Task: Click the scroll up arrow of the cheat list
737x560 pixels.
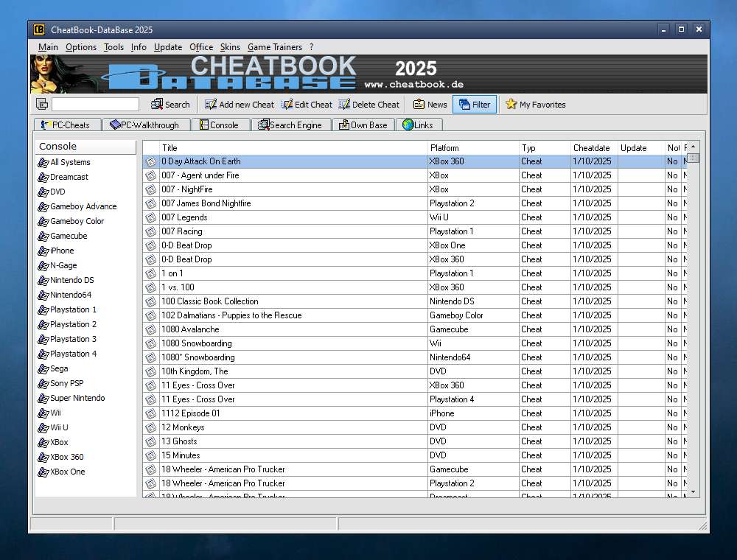Action: click(x=693, y=147)
